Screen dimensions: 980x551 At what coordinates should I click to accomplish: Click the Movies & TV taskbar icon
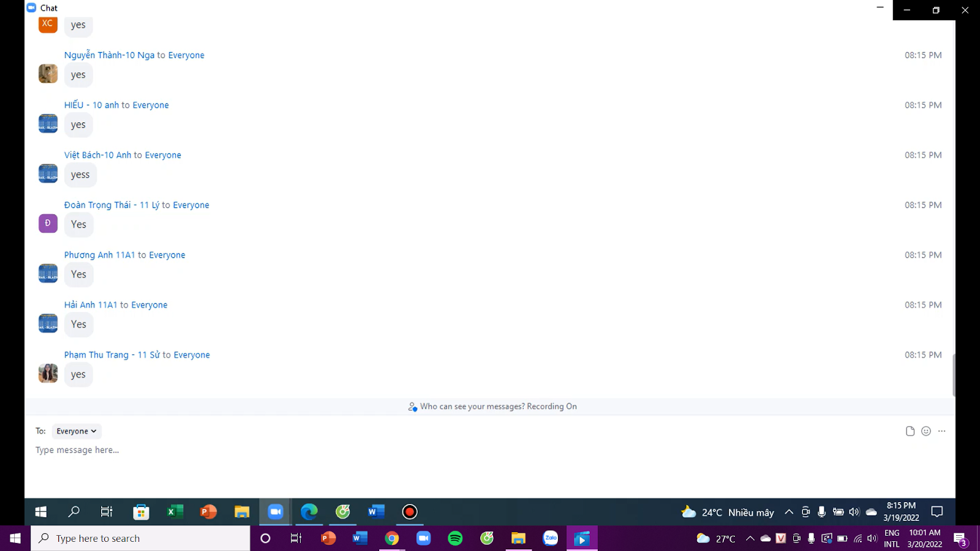point(582,538)
